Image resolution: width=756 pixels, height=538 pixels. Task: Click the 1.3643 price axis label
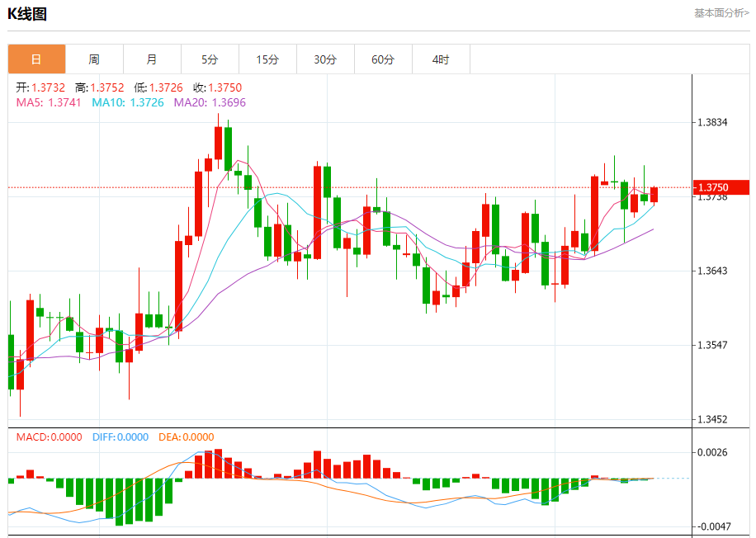[712, 271]
